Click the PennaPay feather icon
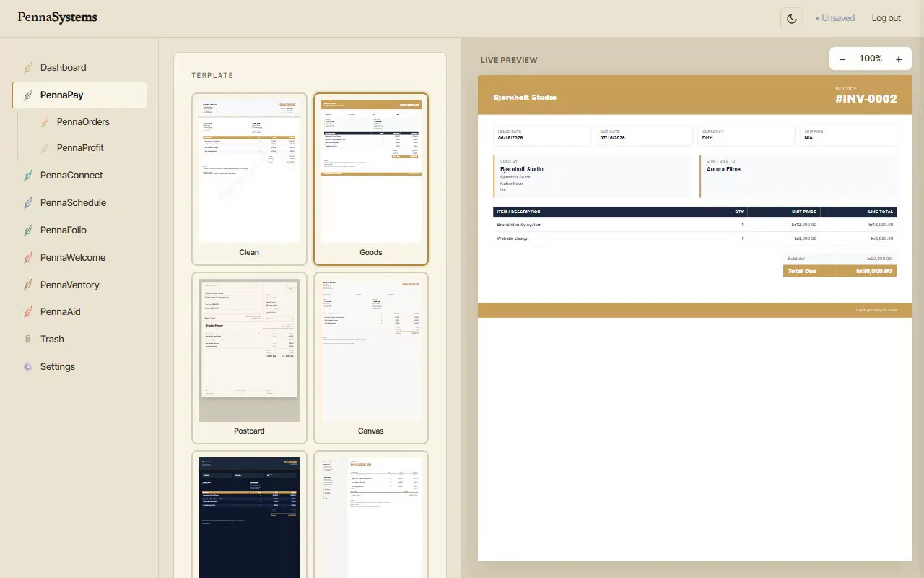Image resolution: width=924 pixels, height=578 pixels. [x=27, y=95]
